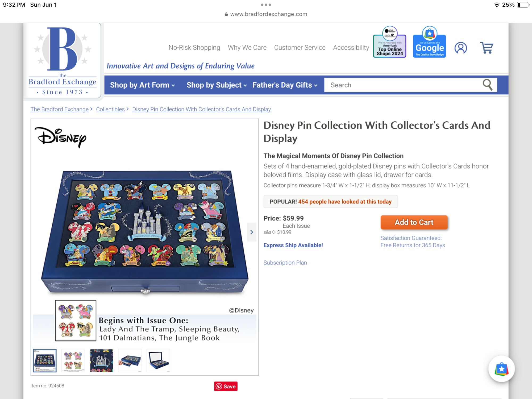532x399 pixels.
Task: Save product with Pinterest Save button
Action: point(226,386)
